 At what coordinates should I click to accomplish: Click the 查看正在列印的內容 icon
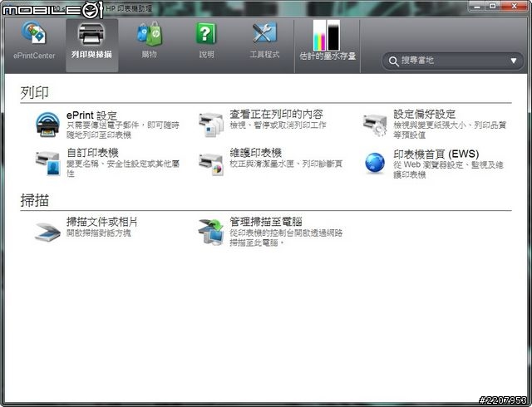coord(210,125)
